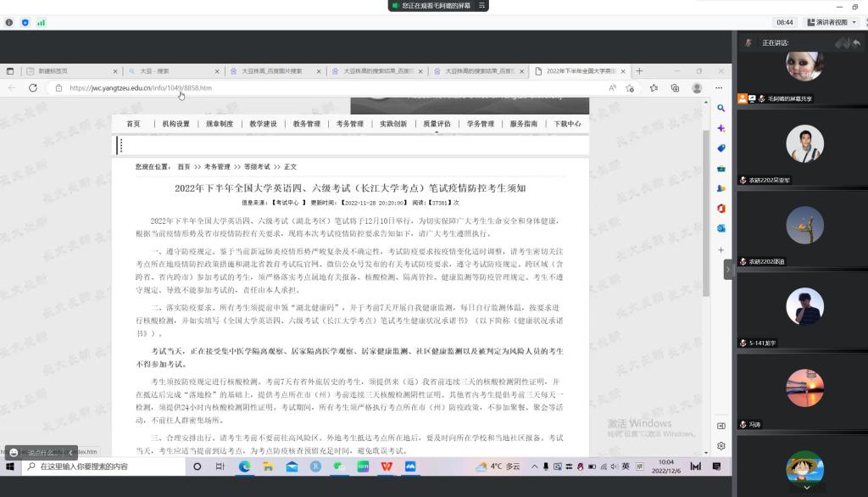Show hidden system tray icons
This screenshot has width=868, height=497.
(x=534, y=466)
